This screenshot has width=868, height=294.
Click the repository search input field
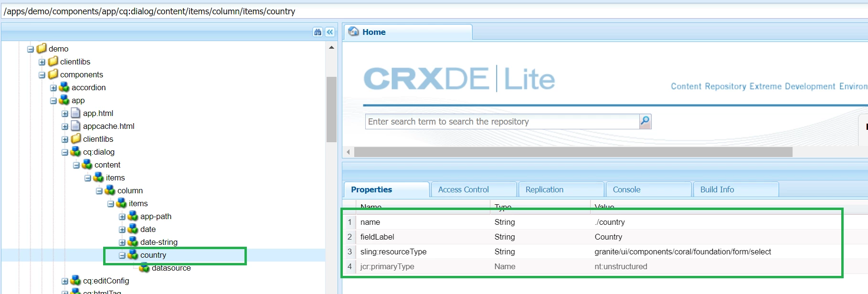tap(502, 121)
